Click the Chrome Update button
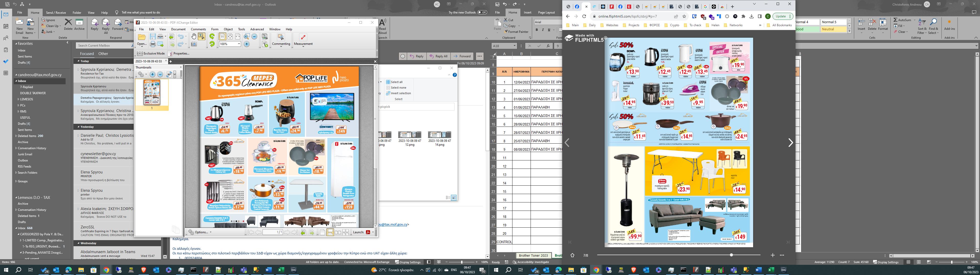The height and width of the screenshot is (275, 980). pos(781,16)
